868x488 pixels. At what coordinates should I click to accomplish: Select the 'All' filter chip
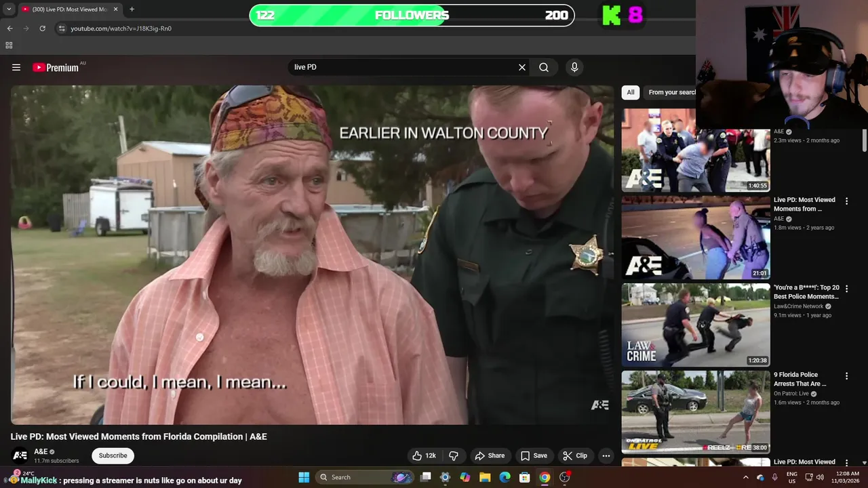631,92
